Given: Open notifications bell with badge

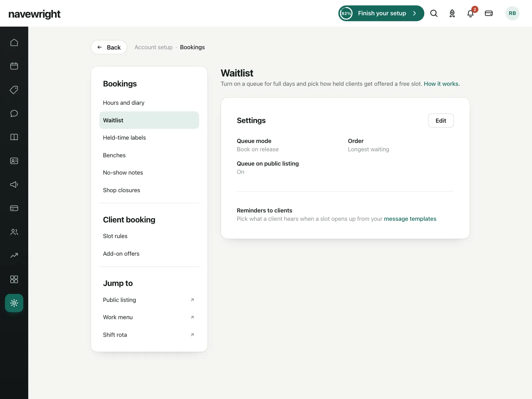Looking at the screenshot, I should pyautogui.click(x=470, y=13).
